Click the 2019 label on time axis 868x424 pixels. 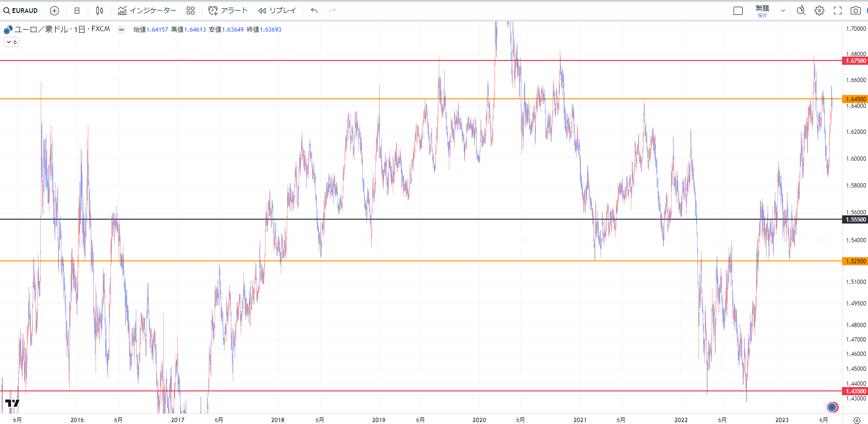[378, 420]
